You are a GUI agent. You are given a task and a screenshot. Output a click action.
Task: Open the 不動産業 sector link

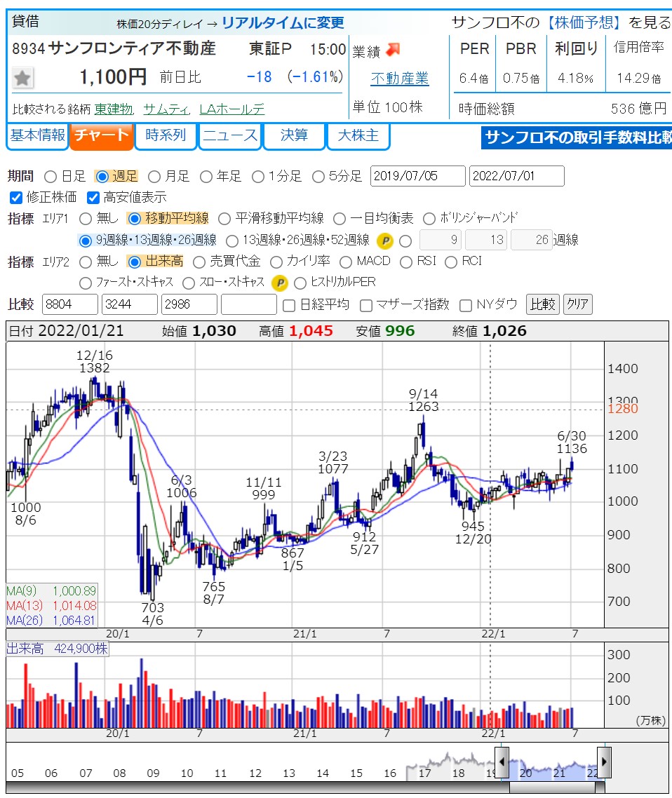click(x=400, y=79)
